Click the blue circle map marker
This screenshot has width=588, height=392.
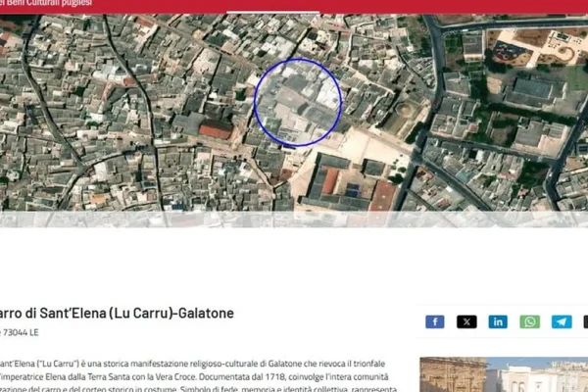coord(298,102)
